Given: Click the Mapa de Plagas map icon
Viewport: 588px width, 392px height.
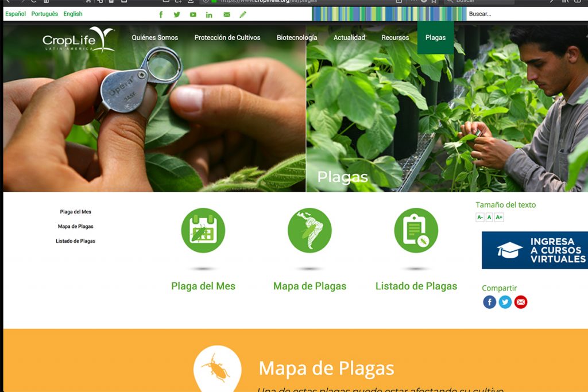Looking at the screenshot, I should 310,230.
